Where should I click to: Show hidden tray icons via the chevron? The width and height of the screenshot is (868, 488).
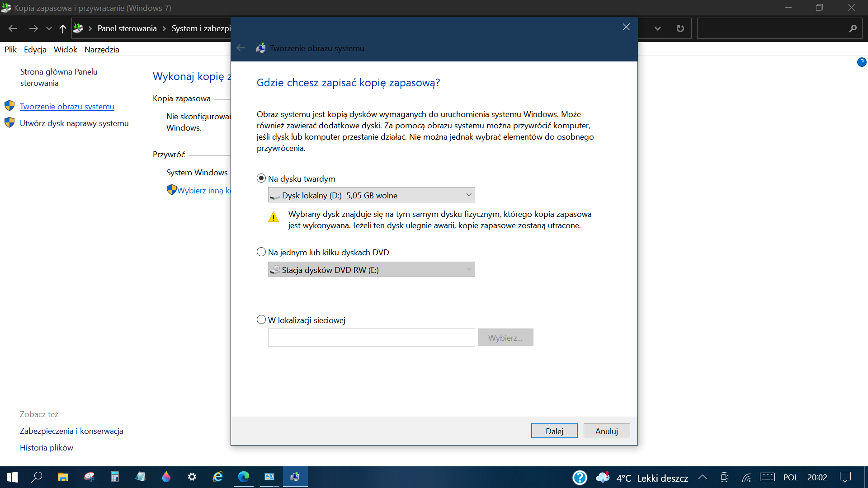[x=703, y=477]
